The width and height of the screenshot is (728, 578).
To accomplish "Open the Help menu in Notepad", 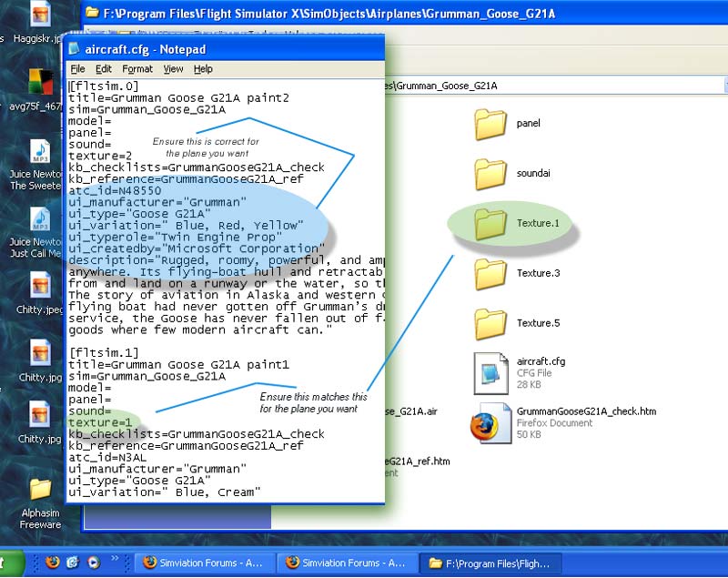I will [x=203, y=69].
